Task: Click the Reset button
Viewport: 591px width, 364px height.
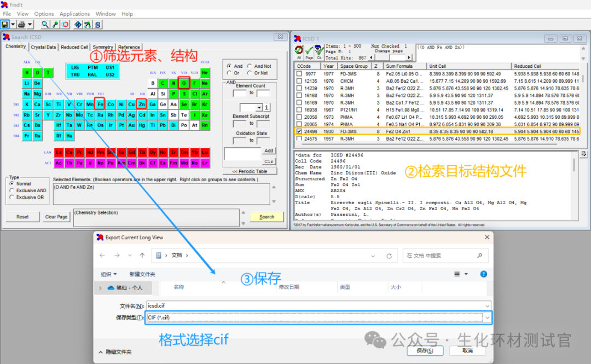Action: (x=22, y=217)
